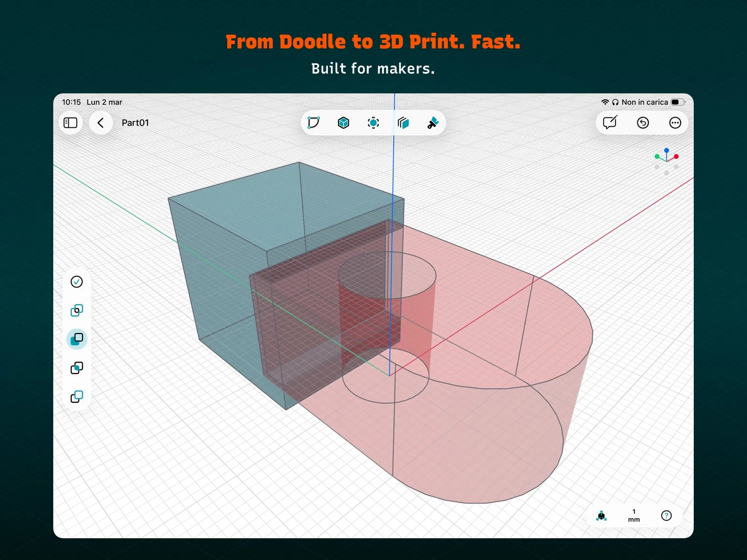
Task: Click the Part01 document title
Action: point(135,123)
